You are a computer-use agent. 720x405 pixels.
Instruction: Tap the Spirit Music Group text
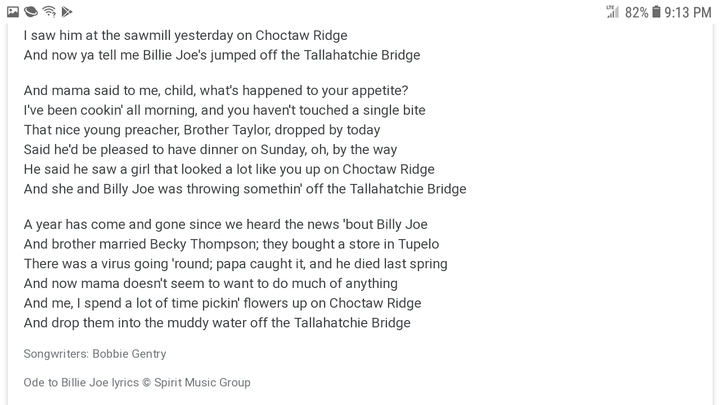(x=202, y=382)
